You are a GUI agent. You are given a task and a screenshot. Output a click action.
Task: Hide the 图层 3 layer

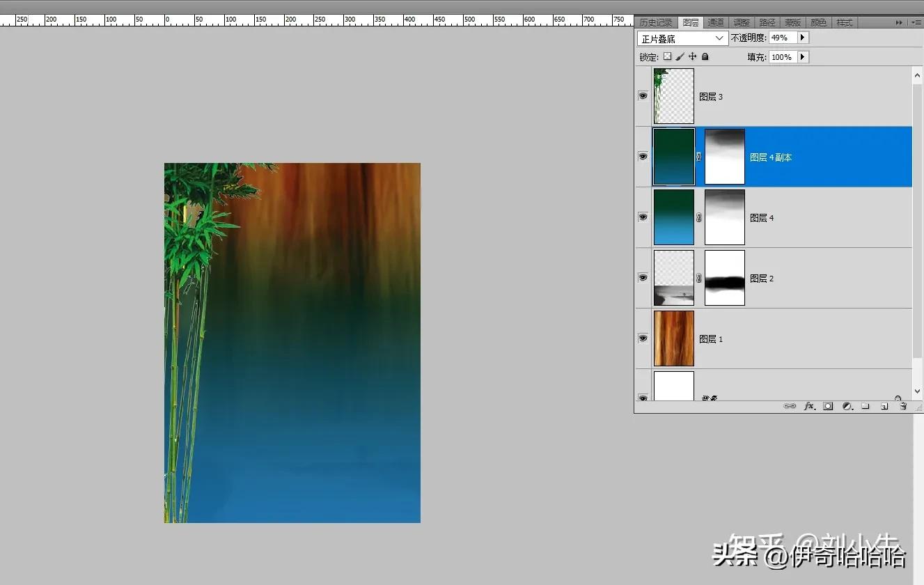643,96
